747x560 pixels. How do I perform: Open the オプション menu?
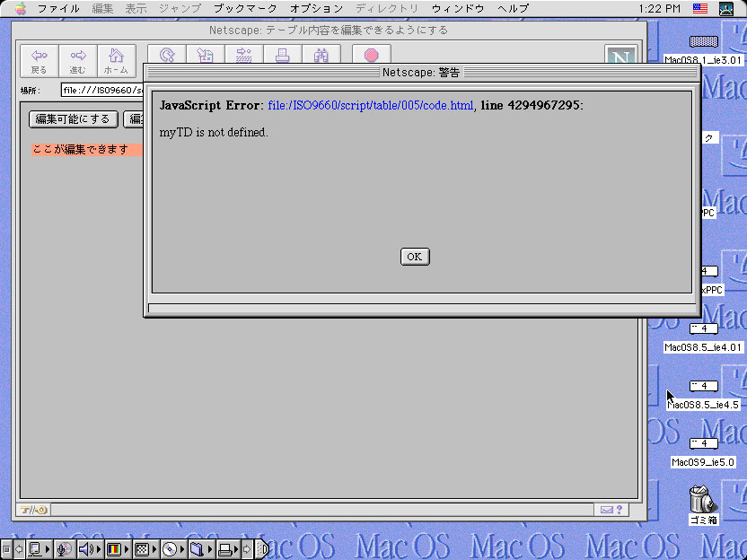click(x=316, y=9)
